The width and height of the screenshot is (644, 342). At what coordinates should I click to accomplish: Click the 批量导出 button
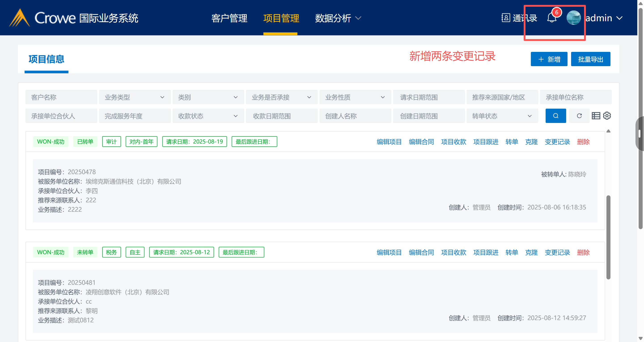(591, 59)
